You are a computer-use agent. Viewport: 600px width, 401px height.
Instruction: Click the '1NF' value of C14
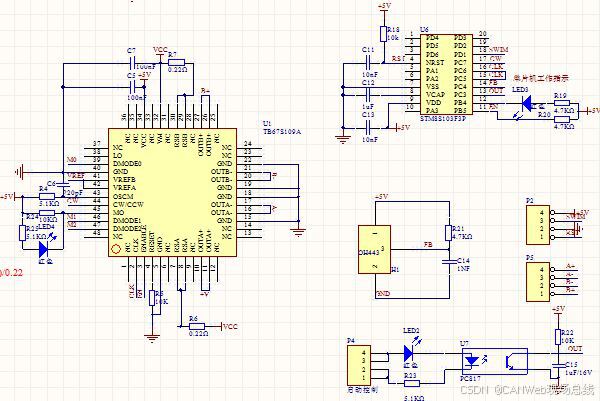pos(463,269)
